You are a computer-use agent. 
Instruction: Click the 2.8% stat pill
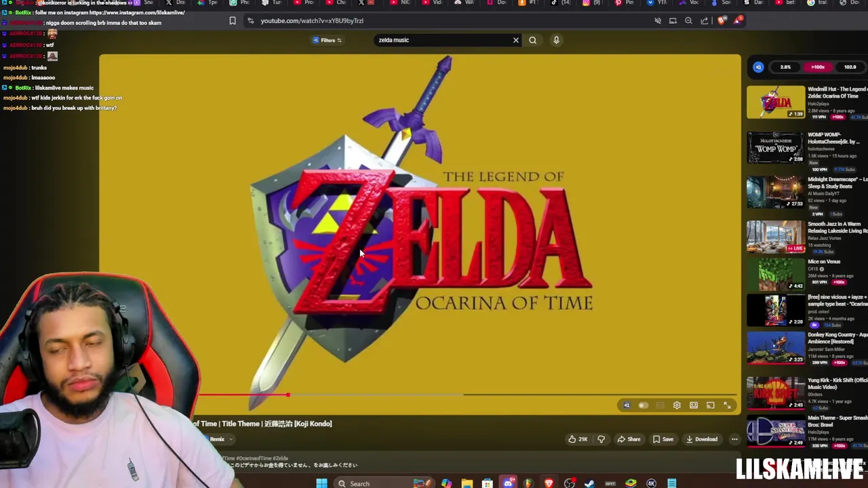click(x=785, y=67)
